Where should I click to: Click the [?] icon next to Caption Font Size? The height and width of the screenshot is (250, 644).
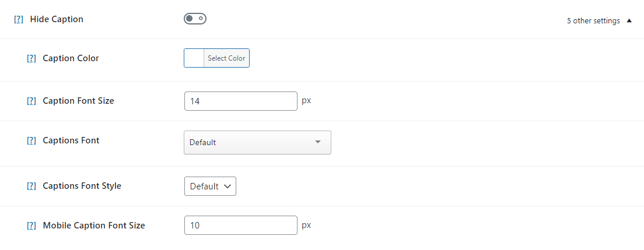32,101
